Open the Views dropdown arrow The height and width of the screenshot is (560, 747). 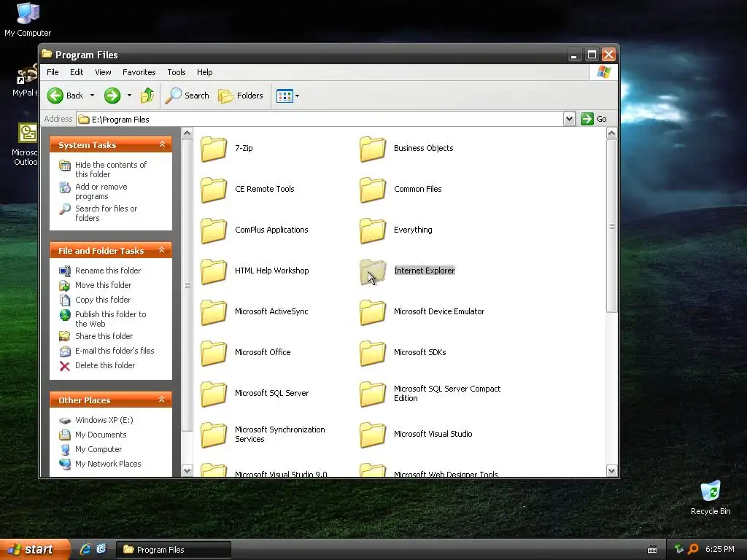click(298, 96)
